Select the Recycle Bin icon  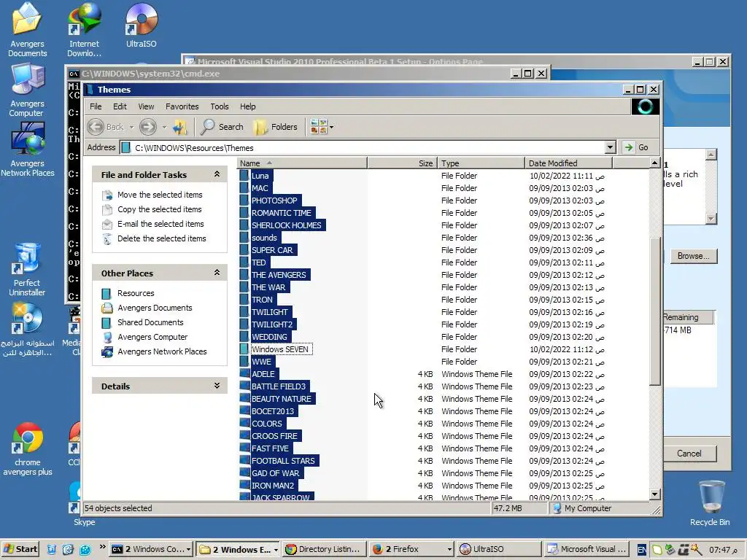[x=710, y=503]
